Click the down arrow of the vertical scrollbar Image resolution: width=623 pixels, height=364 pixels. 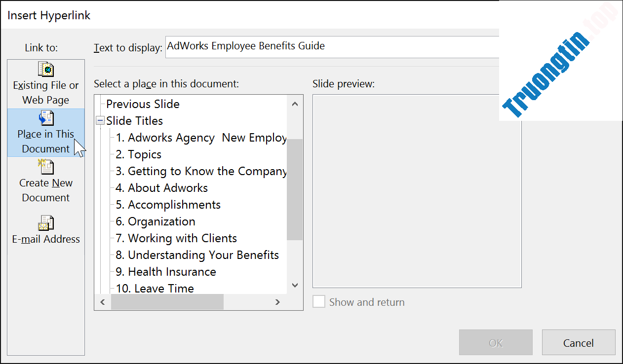295,285
